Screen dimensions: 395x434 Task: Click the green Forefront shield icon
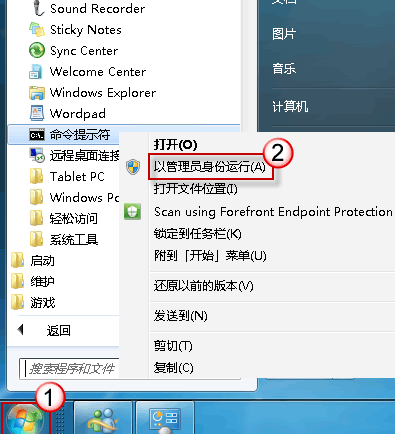(x=132, y=212)
